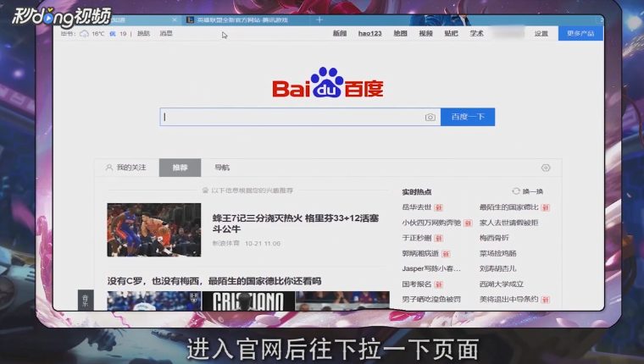Open headline 没有C罗，也没有梅西
Image resolution: width=644 pixels, height=364 pixels.
(214, 281)
